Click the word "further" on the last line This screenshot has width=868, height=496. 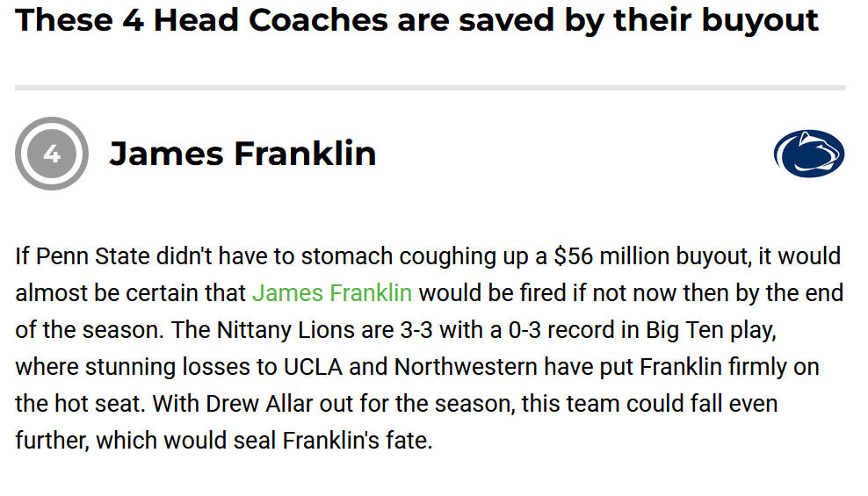(x=51, y=441)
